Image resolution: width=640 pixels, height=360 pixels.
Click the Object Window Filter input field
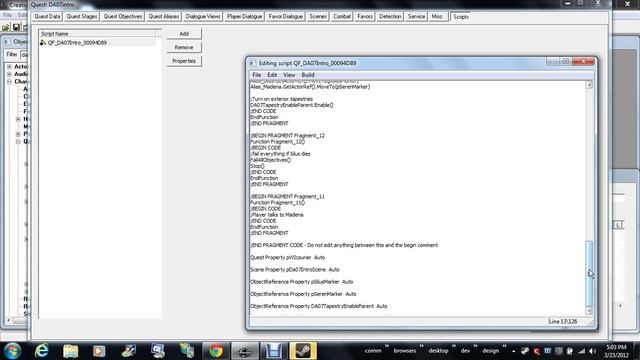pyautogui.click(x=24, y=54)
